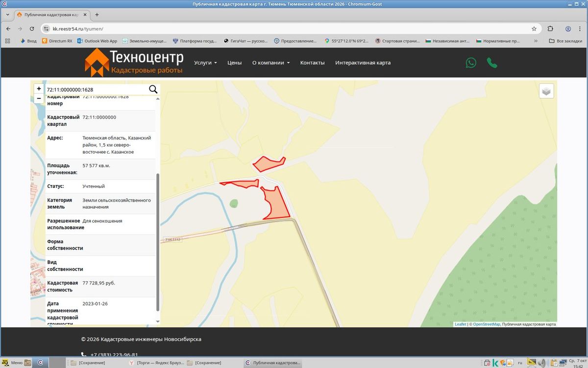This screenshot has height=368, width=588.
Task: Open the ГигаЧат bookmark
Action: tap(245, 41)
